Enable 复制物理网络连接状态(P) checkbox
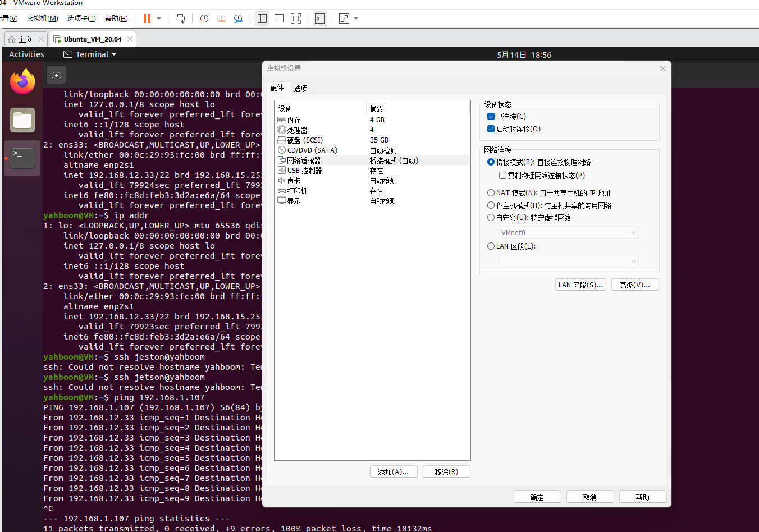759x532 pixels. [x=503, y=176]
